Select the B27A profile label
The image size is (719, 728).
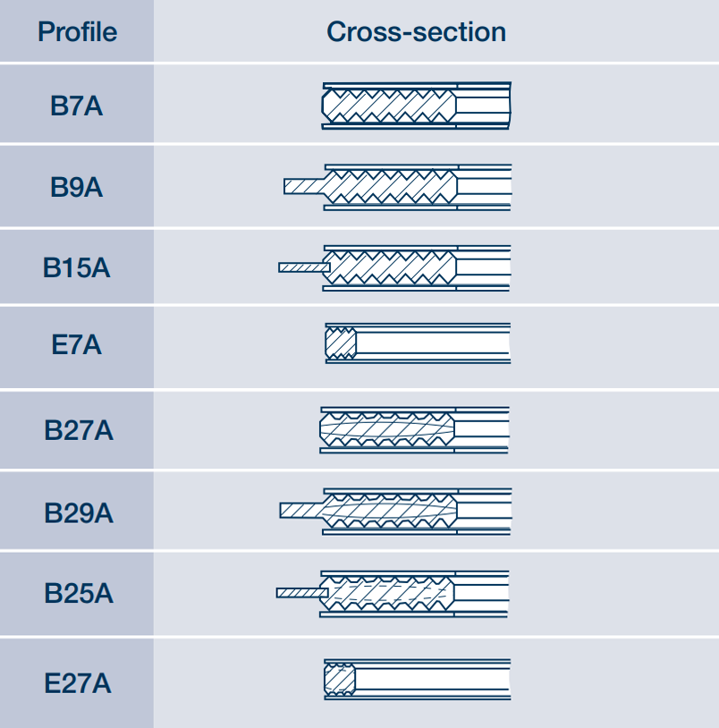click(78, 430)
